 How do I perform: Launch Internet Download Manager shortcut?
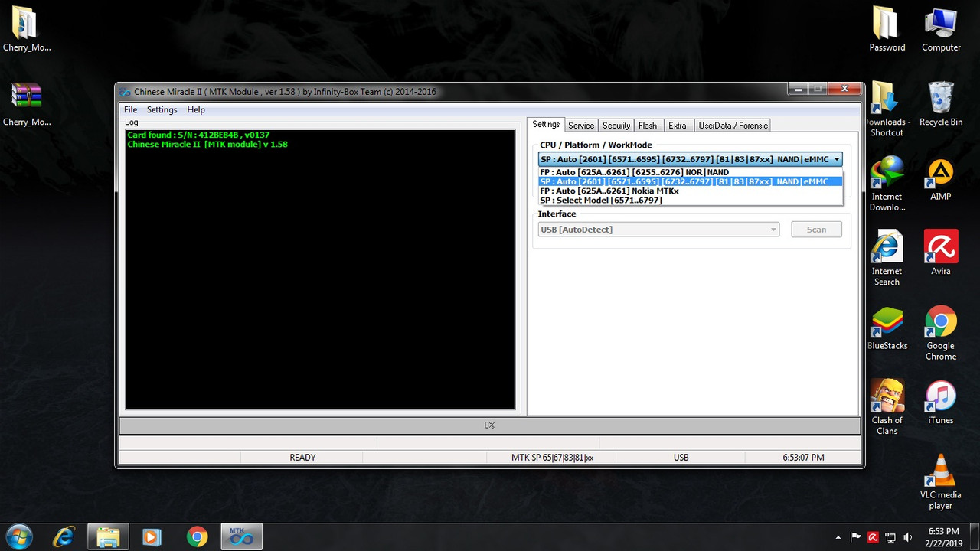tap(887, 184)
